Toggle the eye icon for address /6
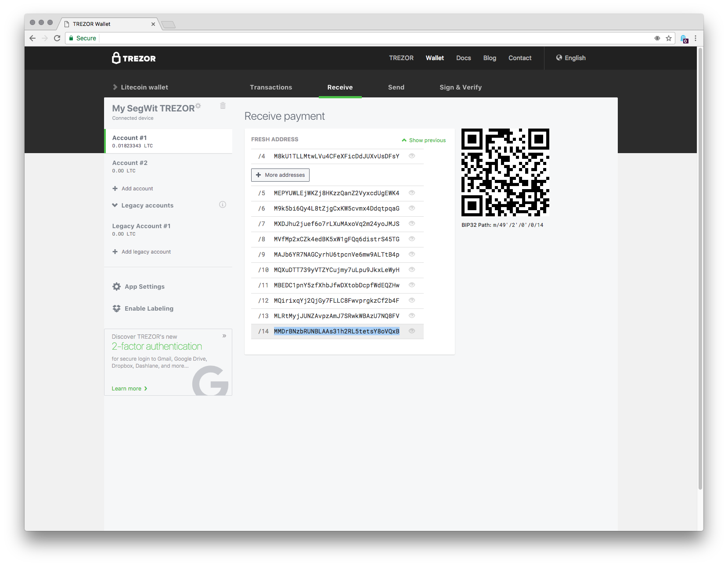The image size is (728, 566). tap(412, 208)
